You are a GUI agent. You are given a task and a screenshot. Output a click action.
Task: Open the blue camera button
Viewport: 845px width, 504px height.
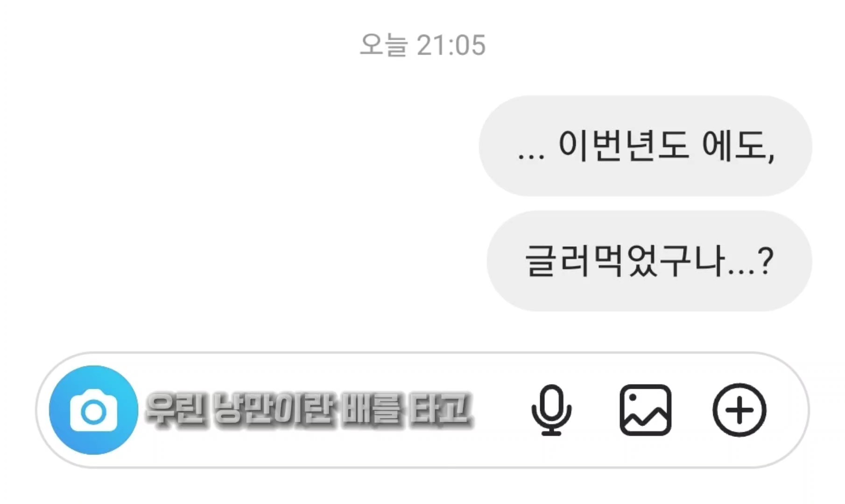94,410
